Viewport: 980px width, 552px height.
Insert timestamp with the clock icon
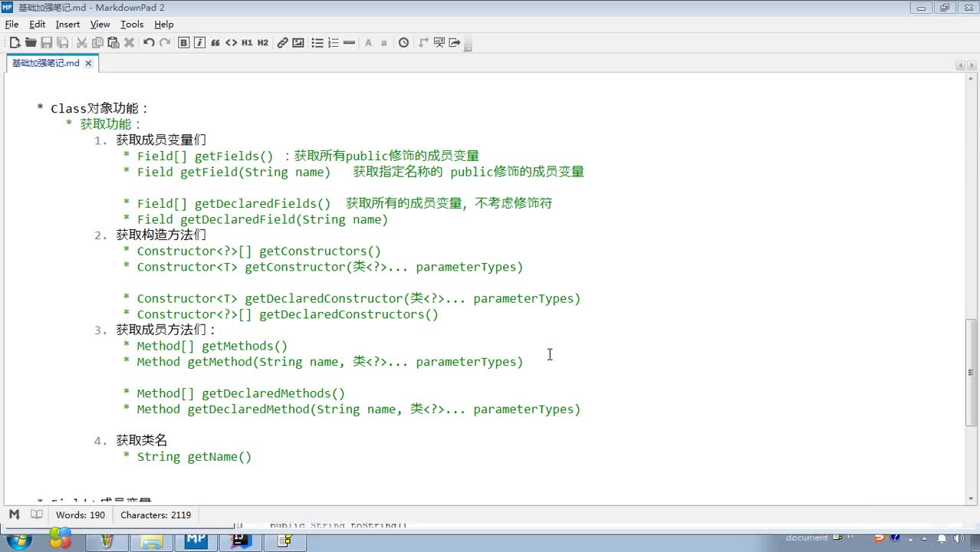(x=403, y=43)
